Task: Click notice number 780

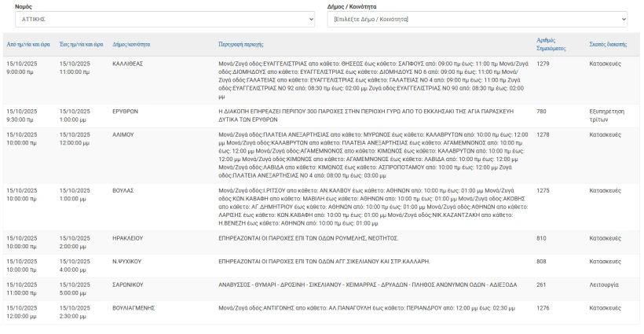Action: coord(541,112)
